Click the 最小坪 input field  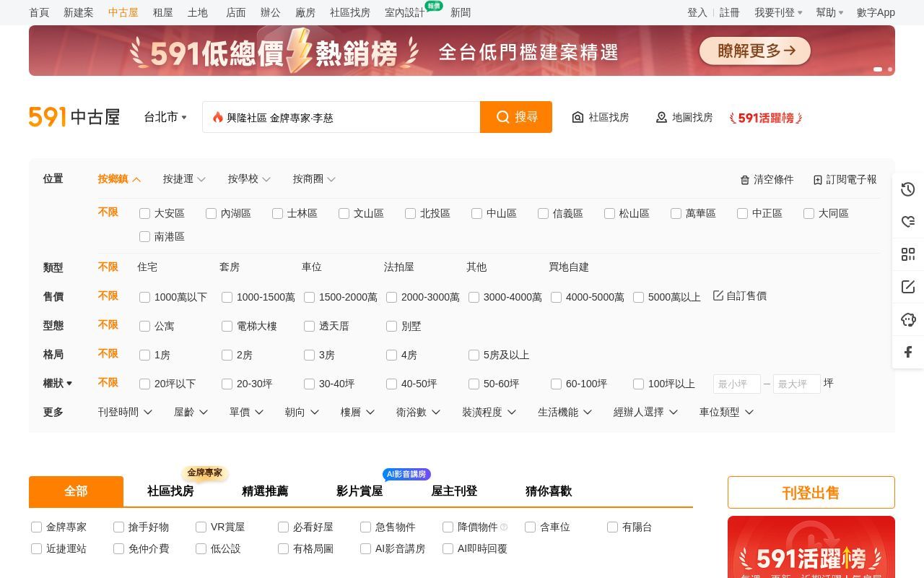(737, 384)
